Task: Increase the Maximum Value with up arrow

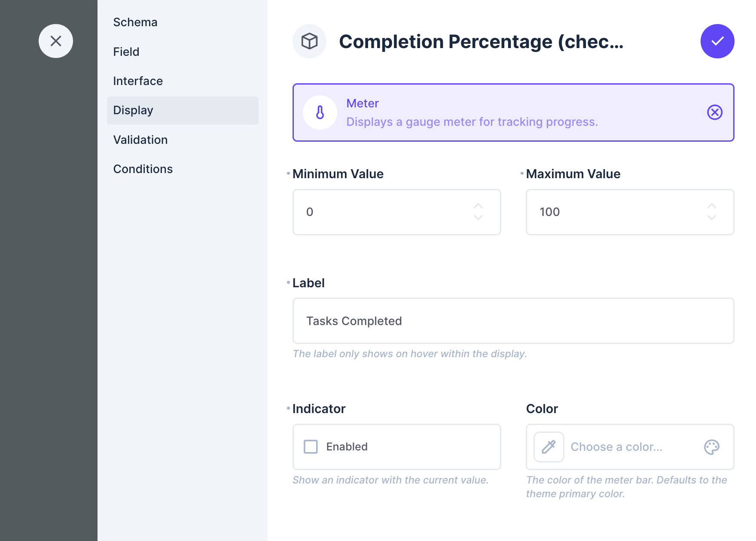Action: click(712, 206)
